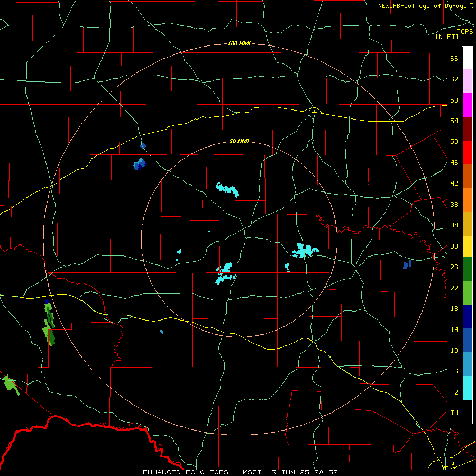The height and width of the screenshot is (476, 476).
Task: Click the "14" legend value
Action: click(x=454, y=329)
